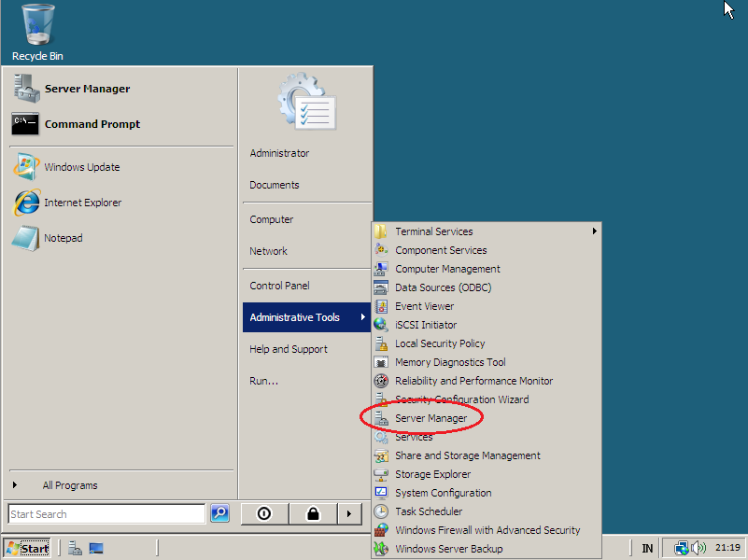Launch Internet Explorer from the Start menu
This screenshot has width=748, height=560.
(84, 203)
